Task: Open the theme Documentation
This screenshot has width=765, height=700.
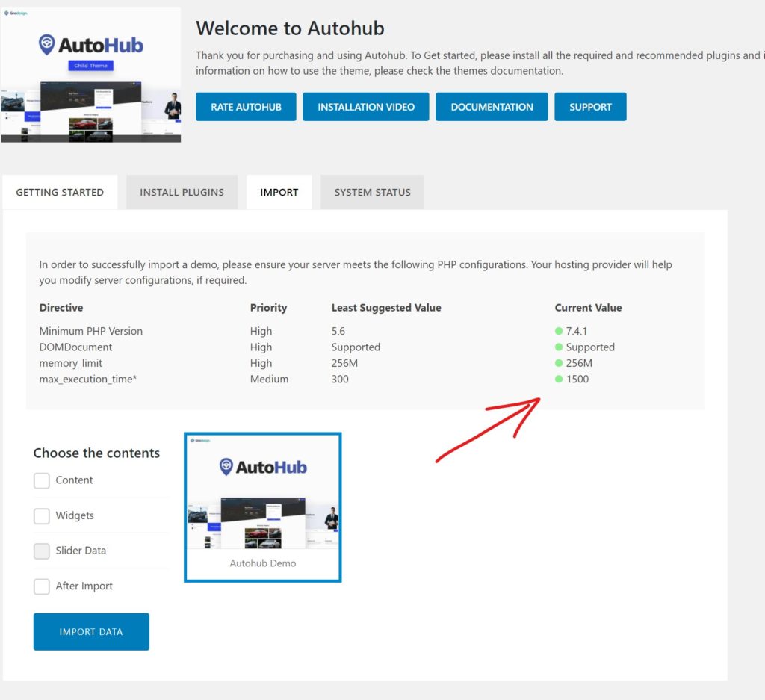Action: [x=492, y=106]
